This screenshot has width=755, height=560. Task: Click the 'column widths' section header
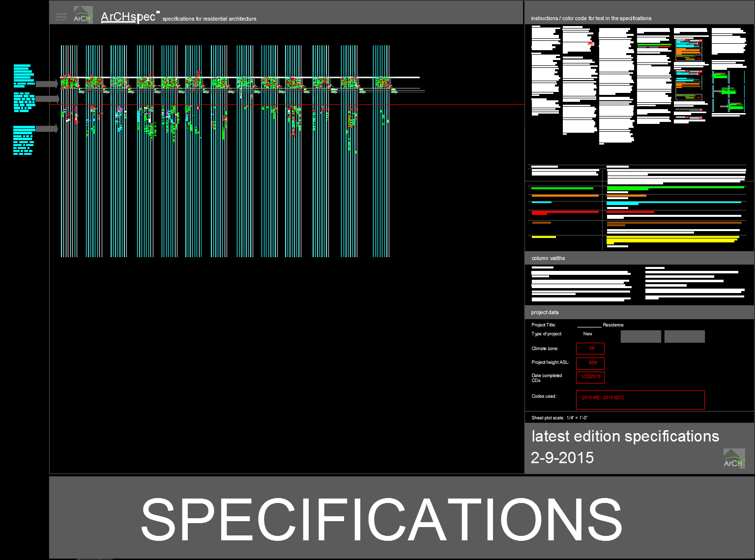[639, 258]
